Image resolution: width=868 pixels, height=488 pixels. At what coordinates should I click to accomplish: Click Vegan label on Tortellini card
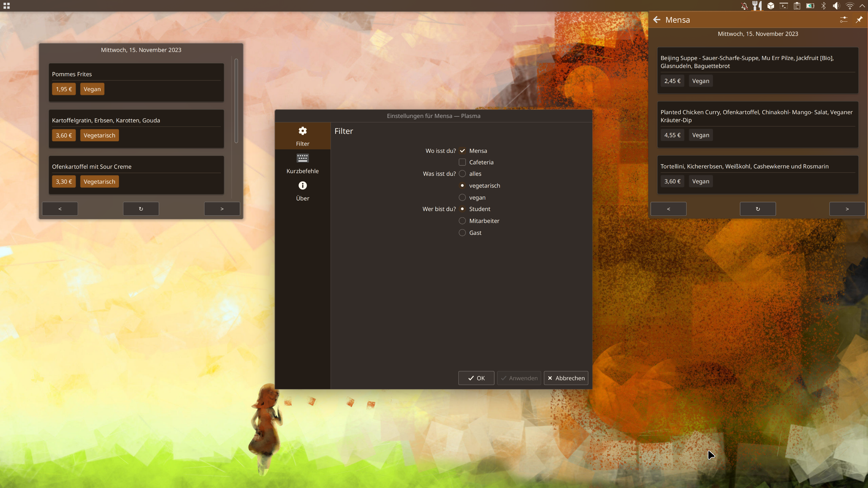[701, 181]
